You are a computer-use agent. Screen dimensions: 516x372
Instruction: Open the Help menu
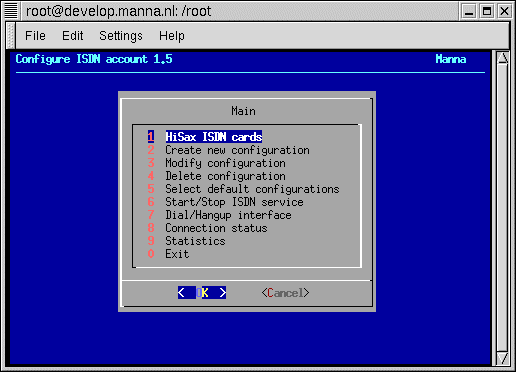coord(171,36)
